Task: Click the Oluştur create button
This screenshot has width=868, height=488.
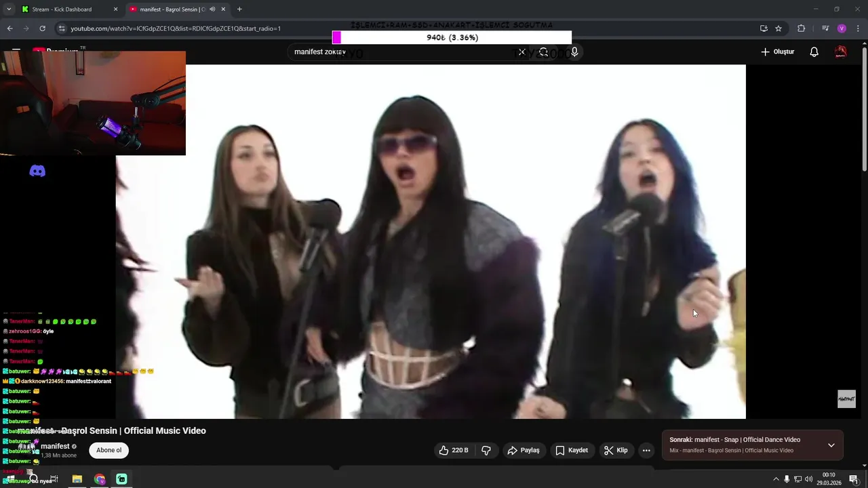Action: (777, 52)
